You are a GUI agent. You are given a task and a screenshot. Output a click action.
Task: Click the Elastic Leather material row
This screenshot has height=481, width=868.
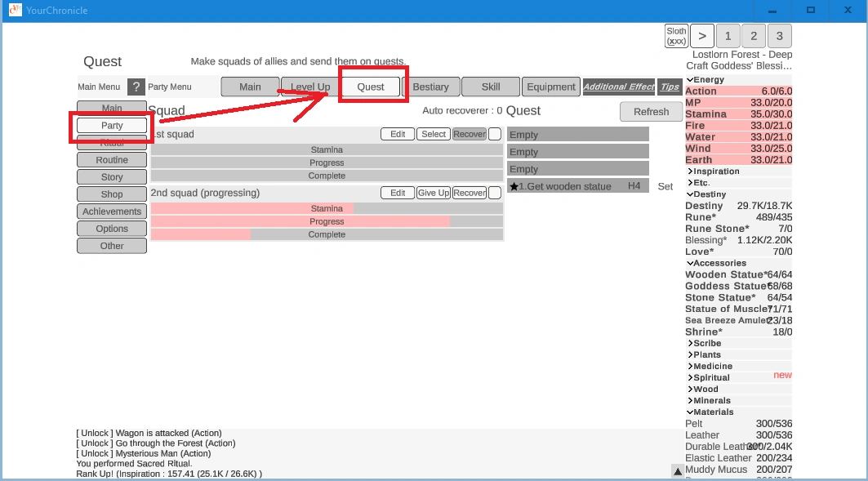click(738, 458)
